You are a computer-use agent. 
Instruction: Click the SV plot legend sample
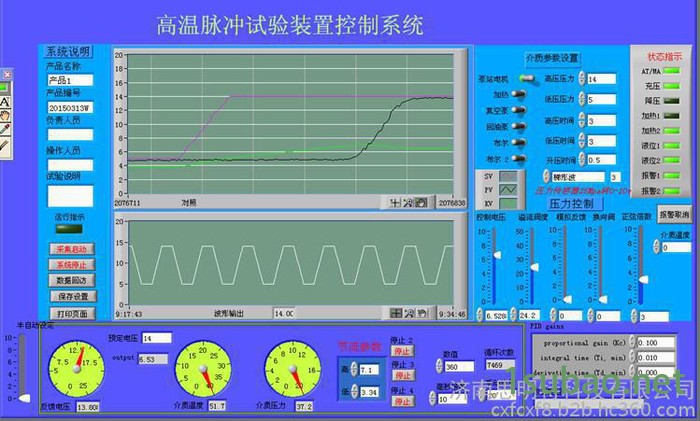pyautogui.click(x=508, y=176)
